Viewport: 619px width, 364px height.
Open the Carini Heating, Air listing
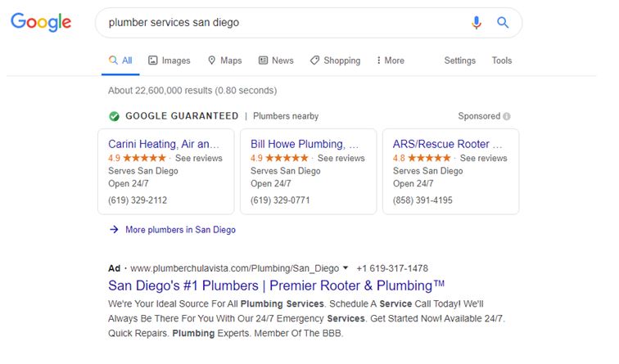pos(164,144)
